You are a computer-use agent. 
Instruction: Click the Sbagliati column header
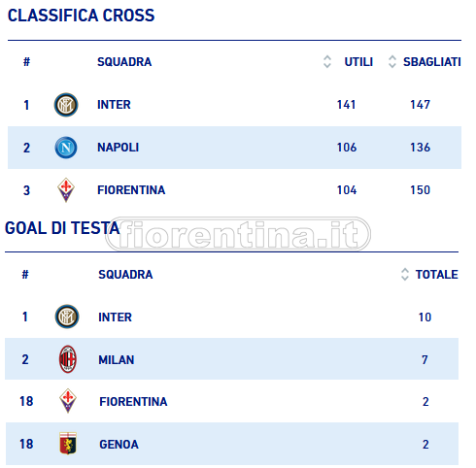coord(432,62)
